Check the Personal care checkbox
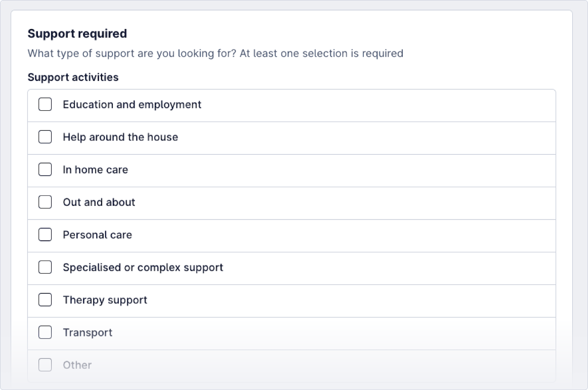The width and height of the screenshot is (588, 390). coord(45,235)
